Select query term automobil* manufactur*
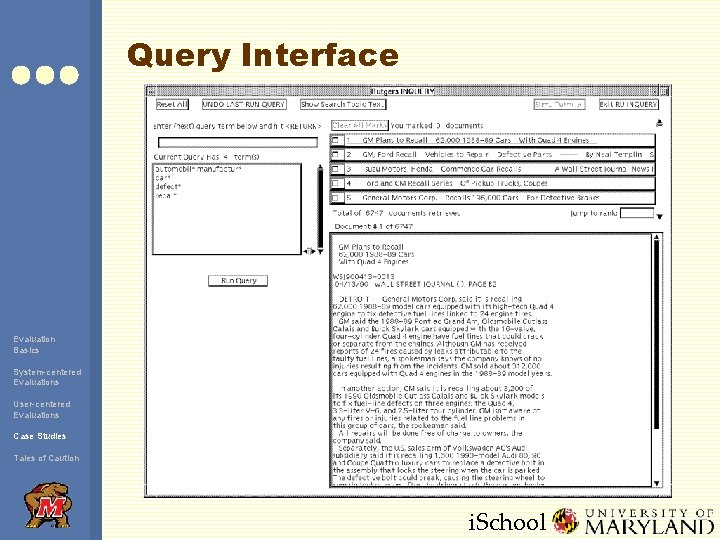 (x=198, y=169)
